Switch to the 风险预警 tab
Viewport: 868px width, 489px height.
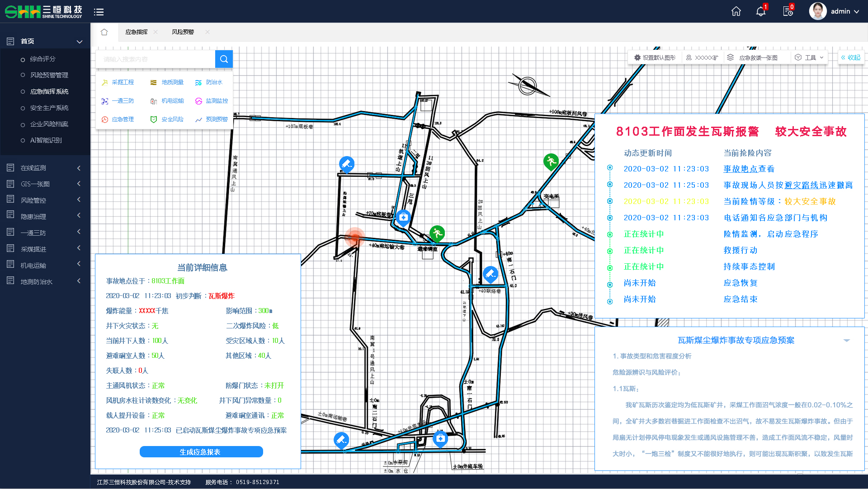(x=183, y=32)
